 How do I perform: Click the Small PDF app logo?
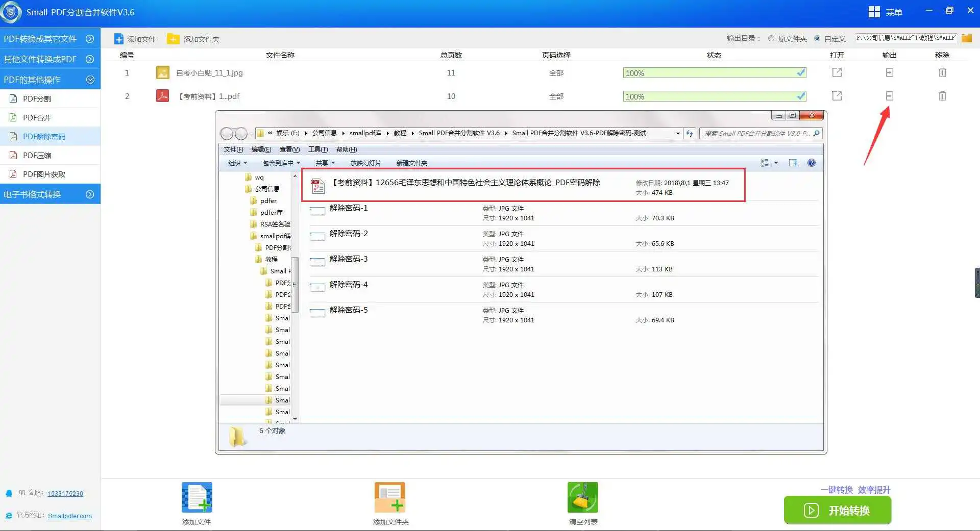(x=11, y=12)
